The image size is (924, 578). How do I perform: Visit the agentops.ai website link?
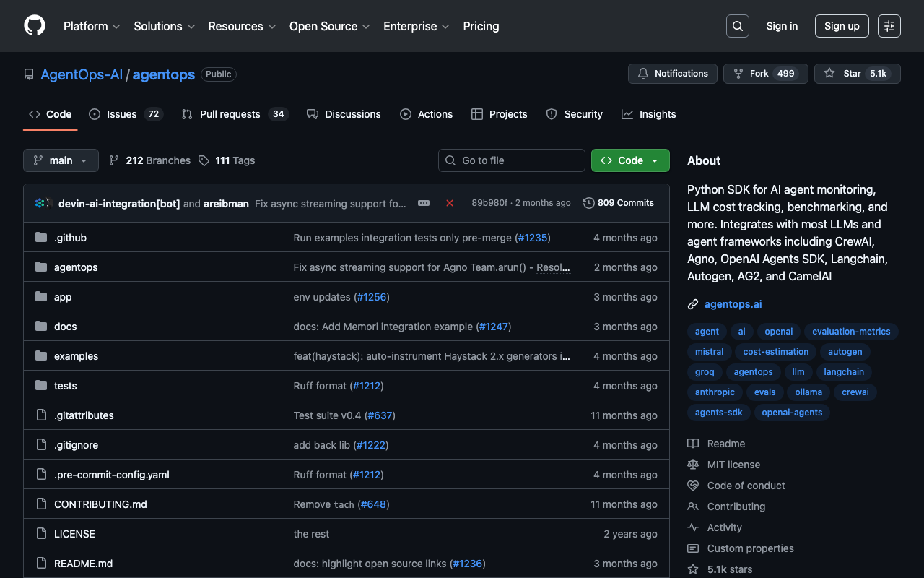733,304
